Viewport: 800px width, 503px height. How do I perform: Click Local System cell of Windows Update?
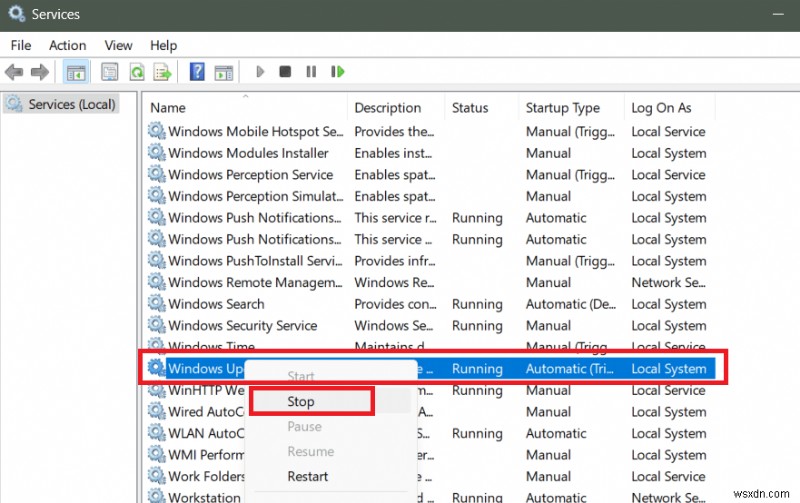click(669, 368)
